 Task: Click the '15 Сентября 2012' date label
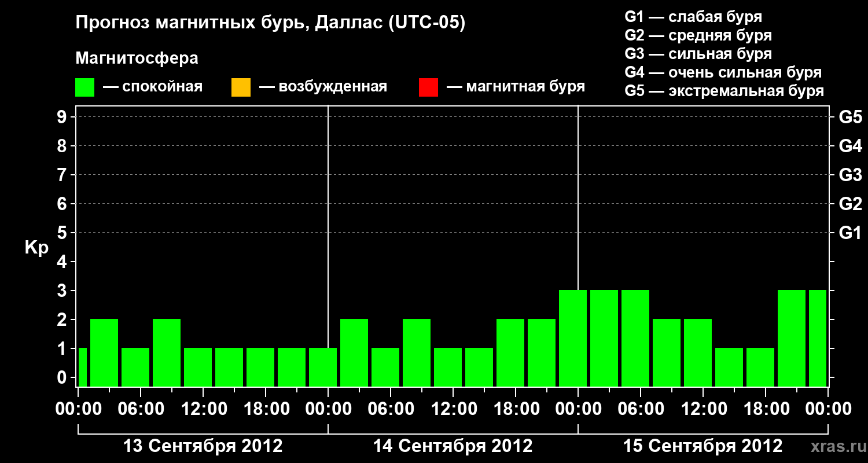pos(703,446)
